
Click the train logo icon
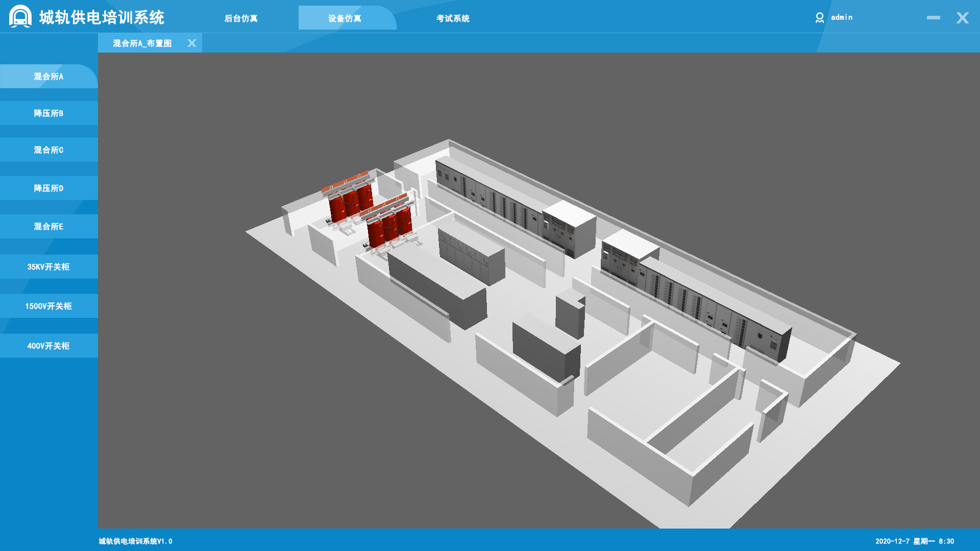coord(20,16)
